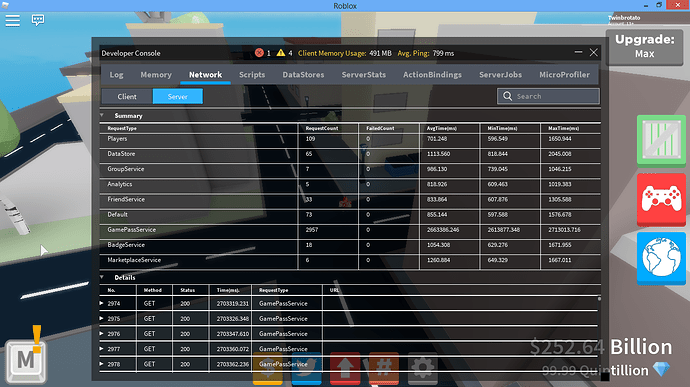
Task: Select the GamePassService summary row
Action: (350, 230)
